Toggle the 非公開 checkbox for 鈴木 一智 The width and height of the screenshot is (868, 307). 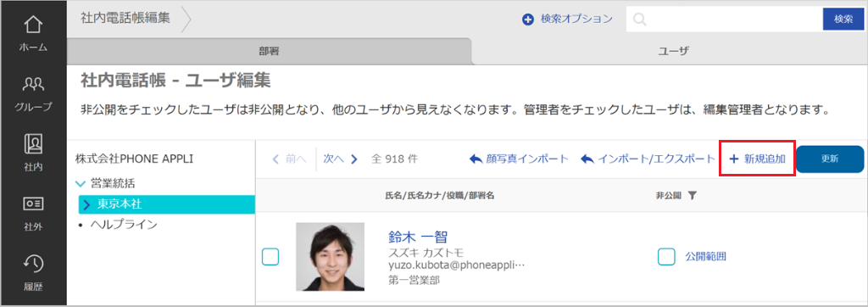(x=666, y=257)
